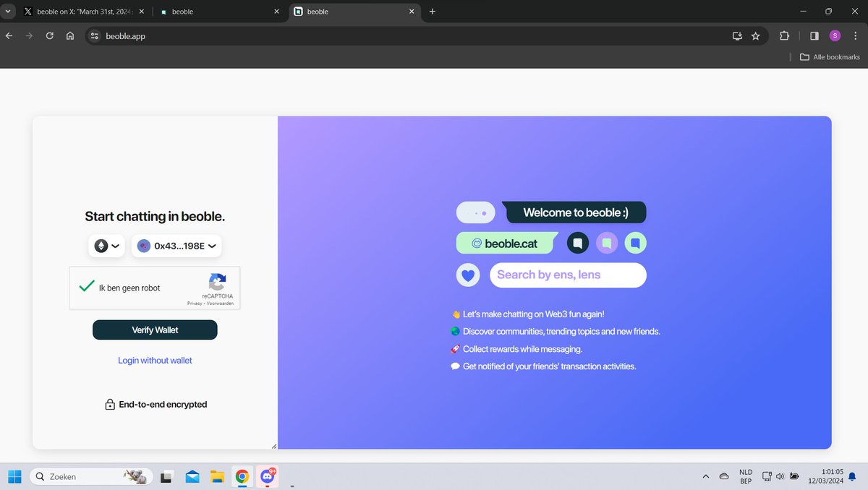
Task: Open the Ethereum network dropdown
Action: click(x=107, y=246)
